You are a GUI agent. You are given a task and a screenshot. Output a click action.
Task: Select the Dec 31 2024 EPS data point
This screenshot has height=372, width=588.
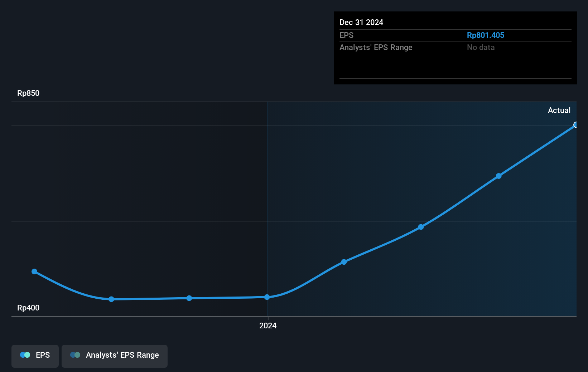pyautogui.click(x=575, y=125)
